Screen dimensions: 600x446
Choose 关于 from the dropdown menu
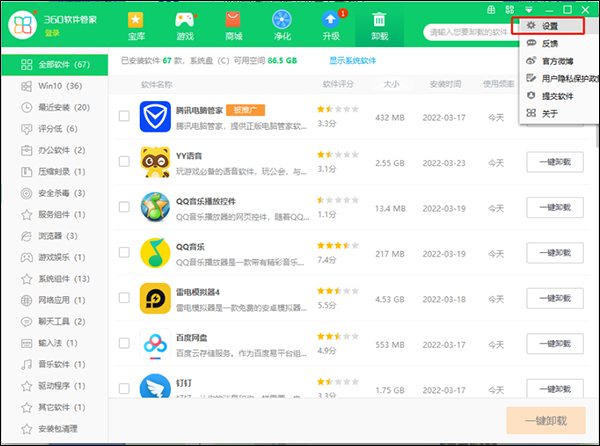click(x=550, y=114)
